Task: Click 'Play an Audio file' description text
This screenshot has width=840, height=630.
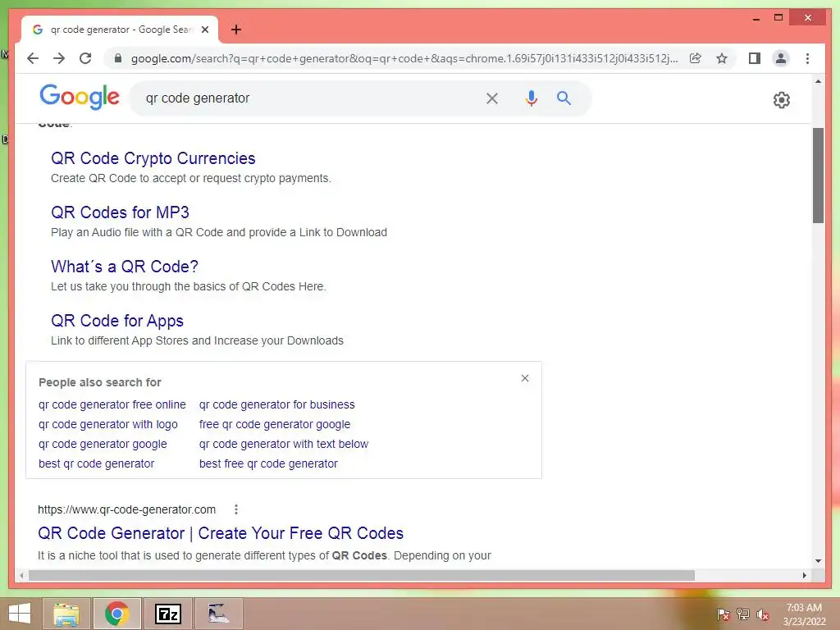Action: pyautogui.click(x=218, y=232)
